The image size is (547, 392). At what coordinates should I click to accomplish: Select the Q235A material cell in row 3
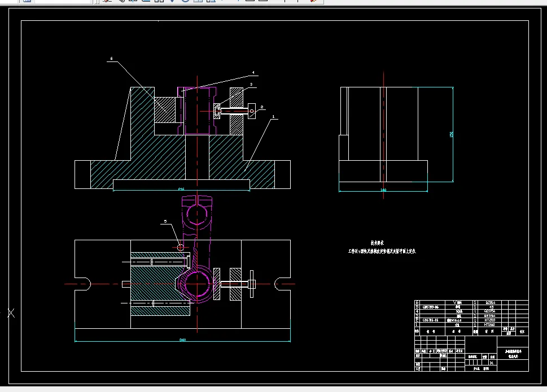click(490, 316)
